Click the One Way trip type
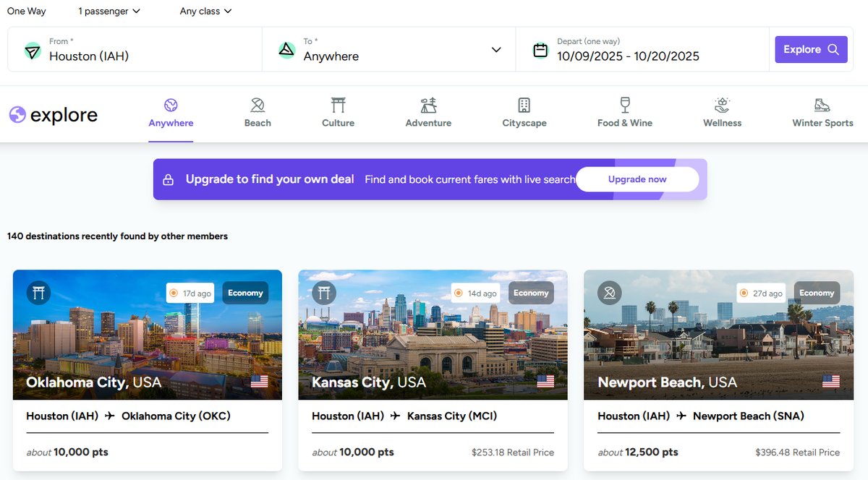This screenshot has height=480, width=868. [27, 12]
